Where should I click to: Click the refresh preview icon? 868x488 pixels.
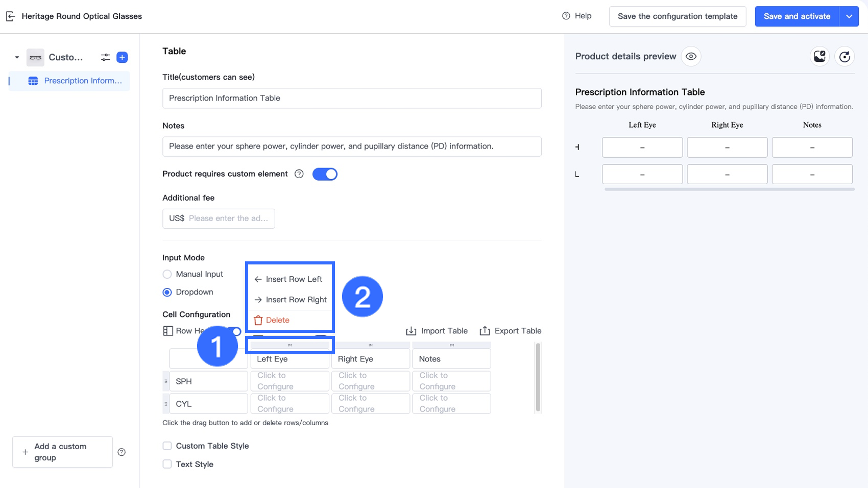click(x=845, y=56)
